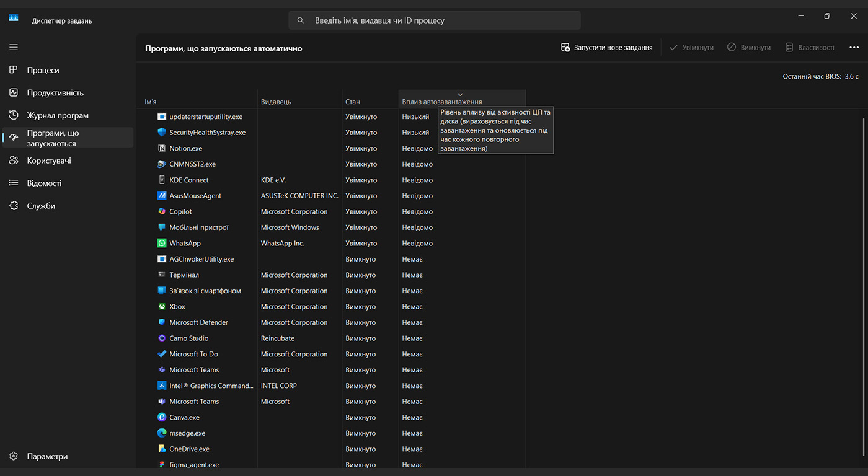868x476 pixels.
Task: Focus the process search field
Action: point(435,20)
